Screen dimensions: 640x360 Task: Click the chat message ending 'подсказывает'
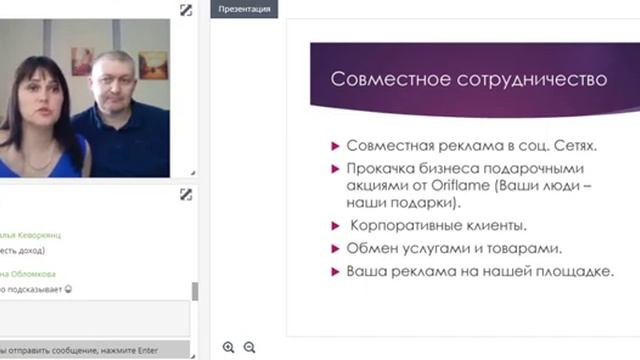[x=36, y=289]
